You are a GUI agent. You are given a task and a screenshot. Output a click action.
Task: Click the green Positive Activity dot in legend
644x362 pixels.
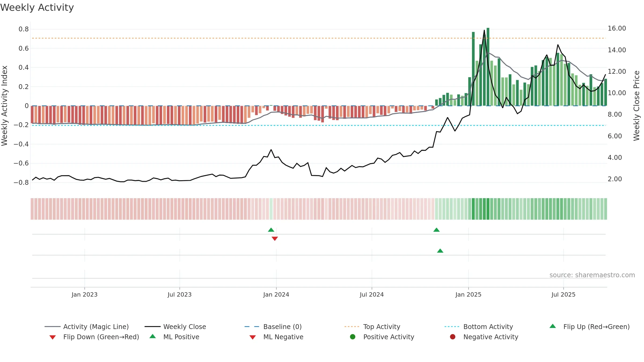click(x=353, y=337)
